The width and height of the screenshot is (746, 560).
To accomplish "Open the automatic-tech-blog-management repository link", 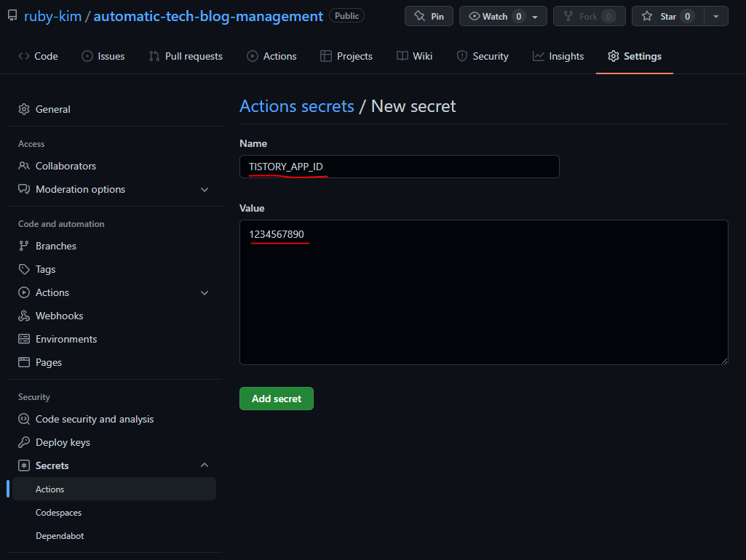I will click(x=208, y=16).
